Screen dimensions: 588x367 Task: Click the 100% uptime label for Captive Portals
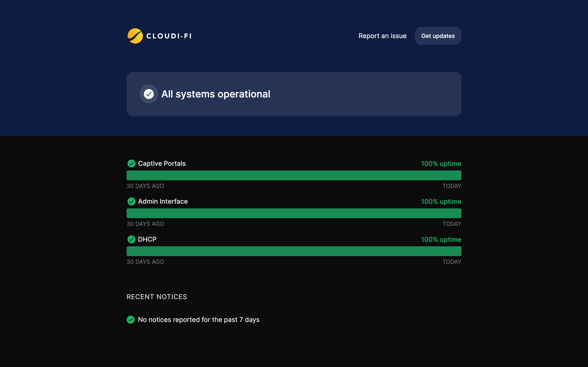pos(441,163)
